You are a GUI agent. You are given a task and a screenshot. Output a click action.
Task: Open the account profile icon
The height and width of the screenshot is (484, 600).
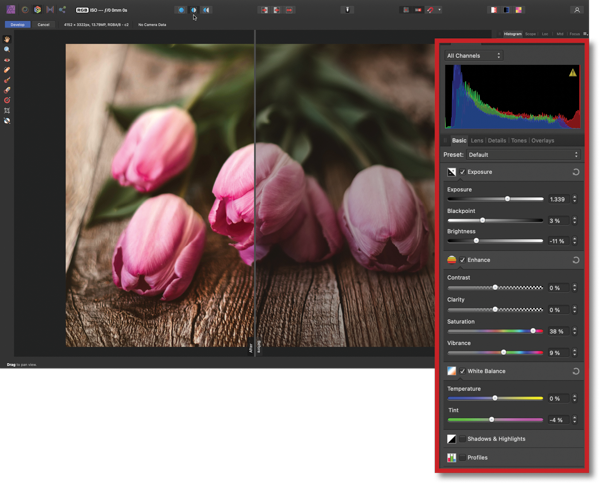tap(577, 10)
